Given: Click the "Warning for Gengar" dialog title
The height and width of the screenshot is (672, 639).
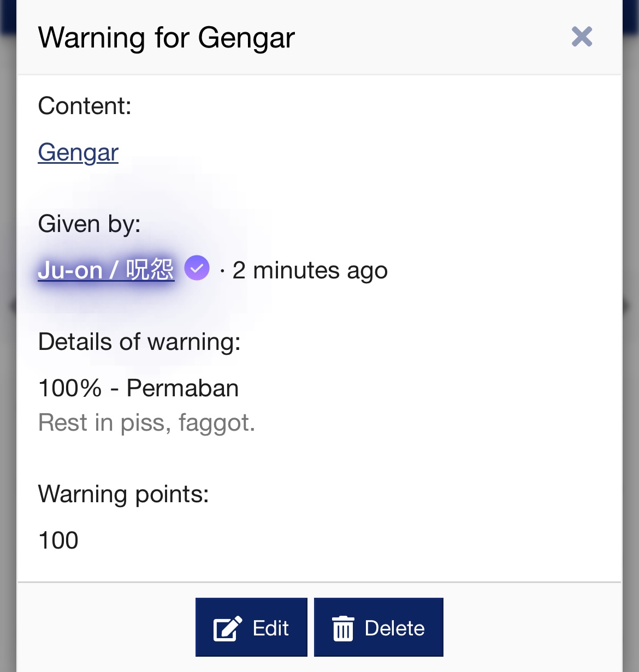Looking at the screenshot, I should point(167,38).
